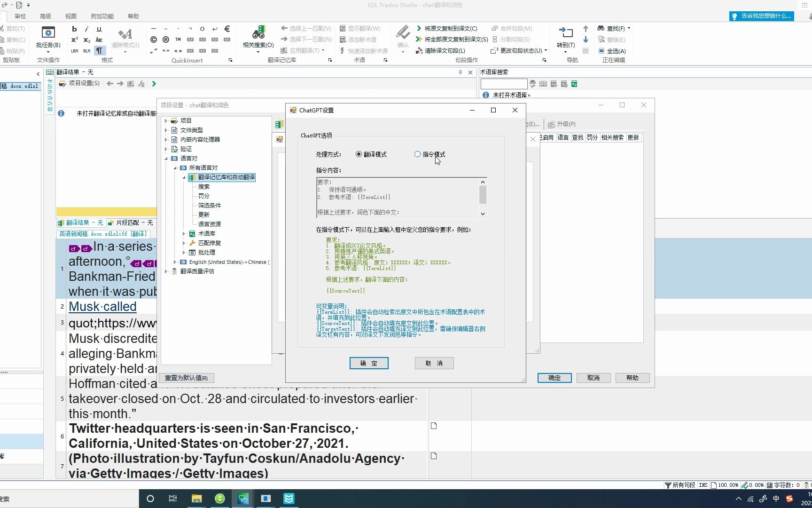Screen dimensions: 812x508
Task: Expand the 验证 tree node
Action: click(166, 149)
